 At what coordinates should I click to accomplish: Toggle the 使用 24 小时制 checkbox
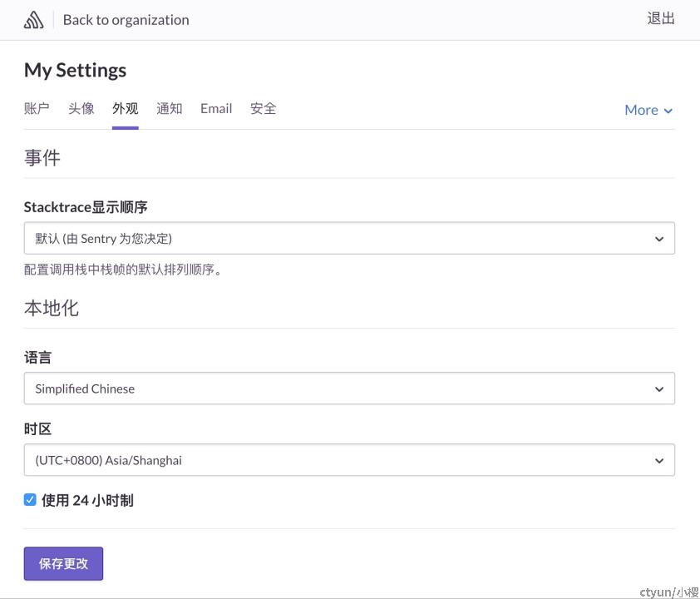click(30, 499)
